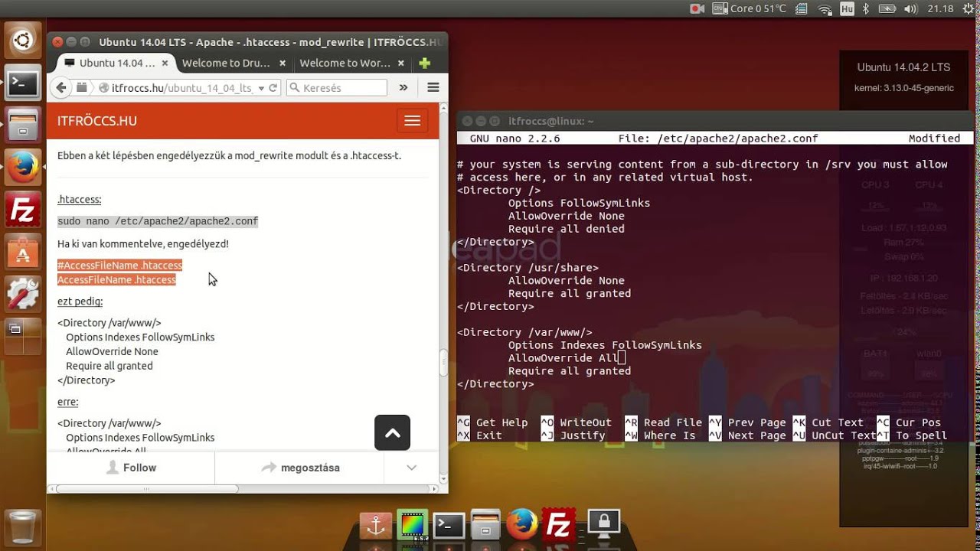Image resolution: width=980 pixels, height=551 pixels.
Task: Click the Keresés search field
Action: (338, 88)
